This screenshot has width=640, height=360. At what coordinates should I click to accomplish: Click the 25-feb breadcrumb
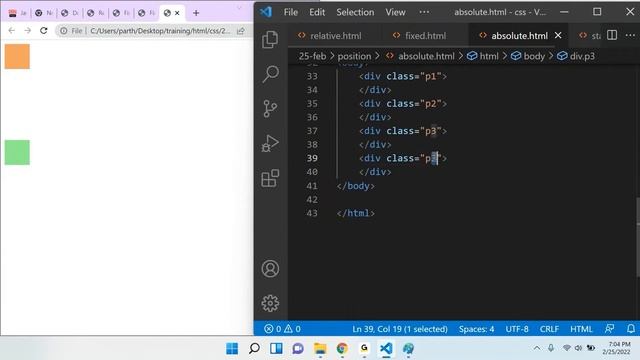coord(312,56)
